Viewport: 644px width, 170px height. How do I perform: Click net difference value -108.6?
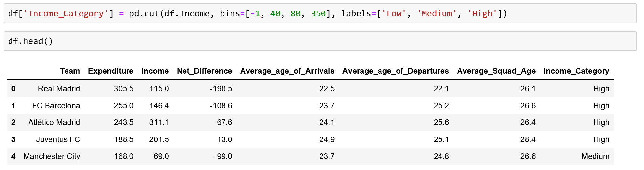[221, 106]
